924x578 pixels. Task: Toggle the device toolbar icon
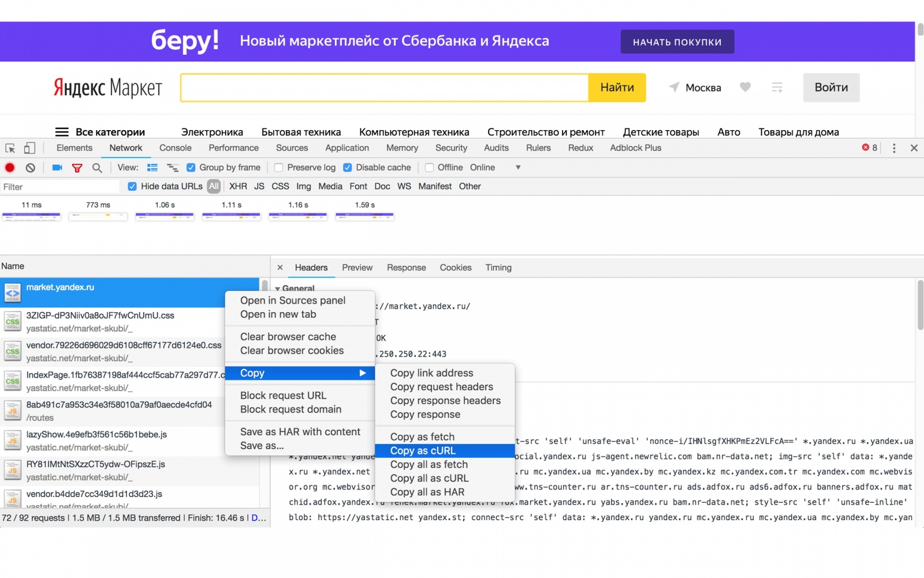tap(29, 148)
